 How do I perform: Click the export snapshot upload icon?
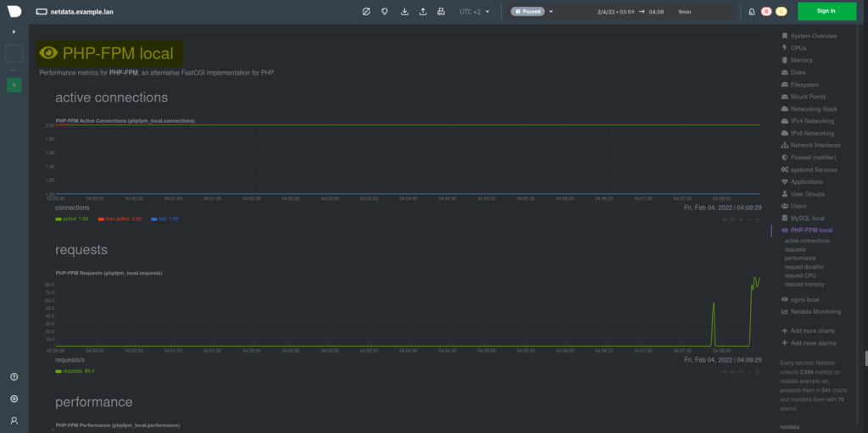pyautogui.click(x=422, y=12)
